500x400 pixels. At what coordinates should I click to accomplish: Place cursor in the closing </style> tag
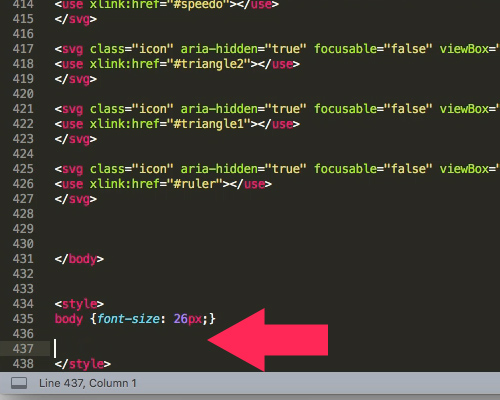coord(83,364)
